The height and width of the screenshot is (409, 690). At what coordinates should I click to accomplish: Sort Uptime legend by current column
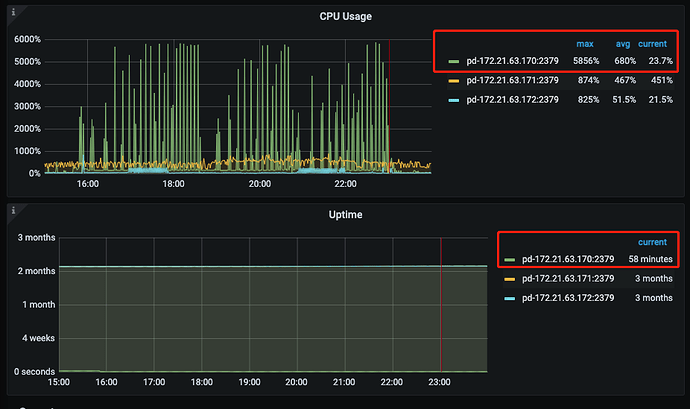[x=653, y=242]
